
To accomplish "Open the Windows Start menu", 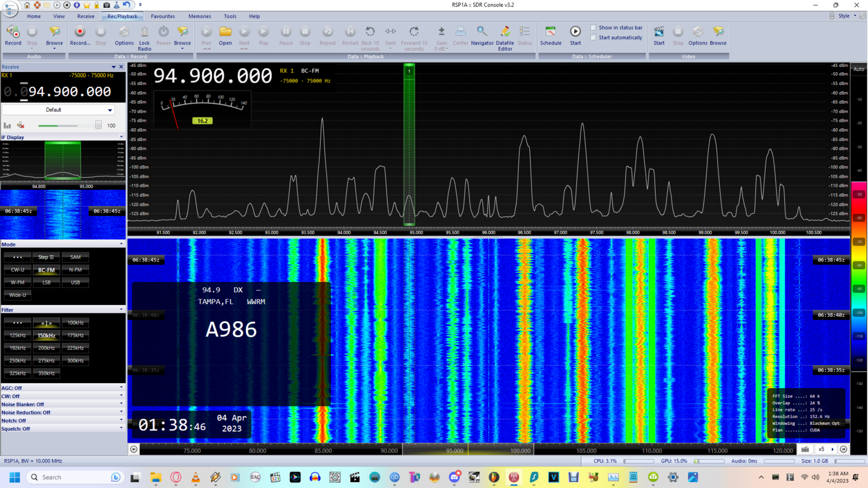I will (14, 477).
